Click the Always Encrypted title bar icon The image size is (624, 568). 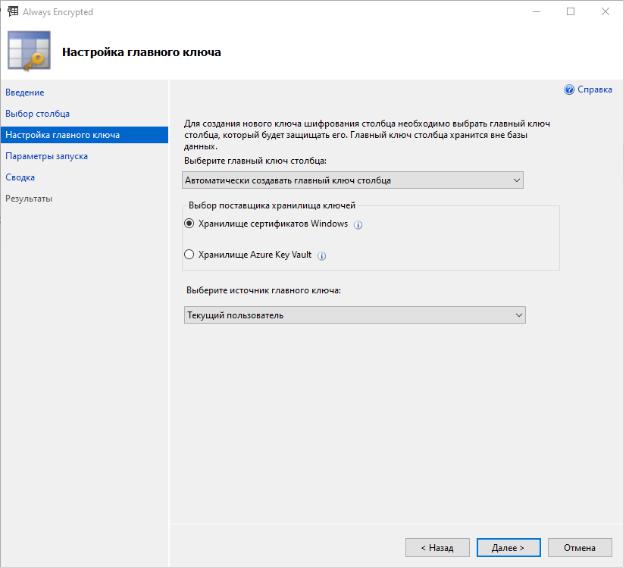13,11
